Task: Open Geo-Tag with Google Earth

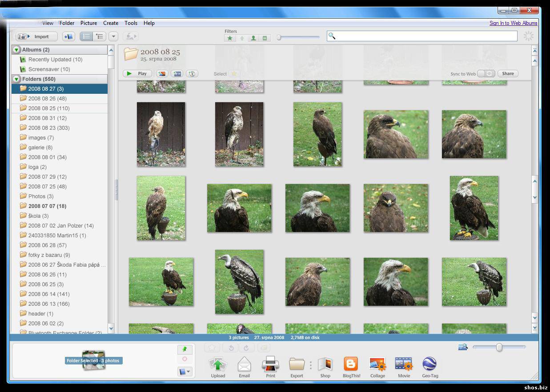Action: tap(430, 364)
